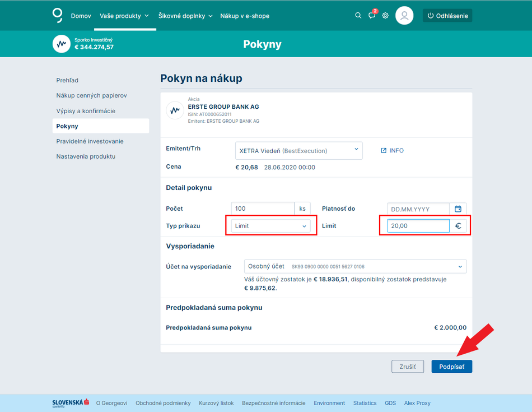This screenshot has width=532, height=412.
Task: Click the € 20,68 price value
Action: (246, 167)
